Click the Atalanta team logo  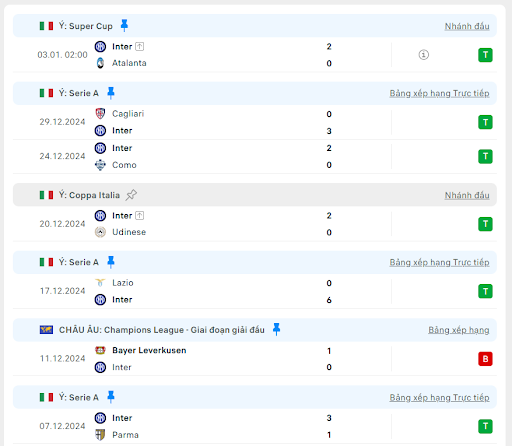pos(100,63)
